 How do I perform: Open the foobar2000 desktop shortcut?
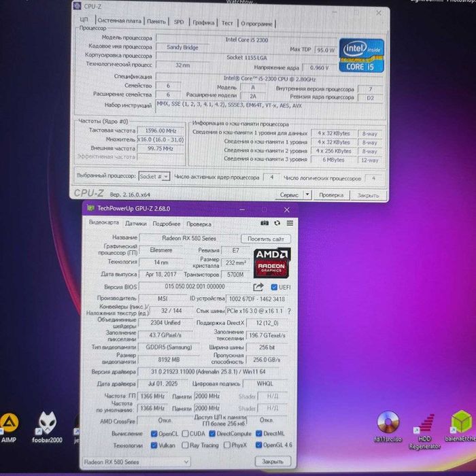coord(47,428)
